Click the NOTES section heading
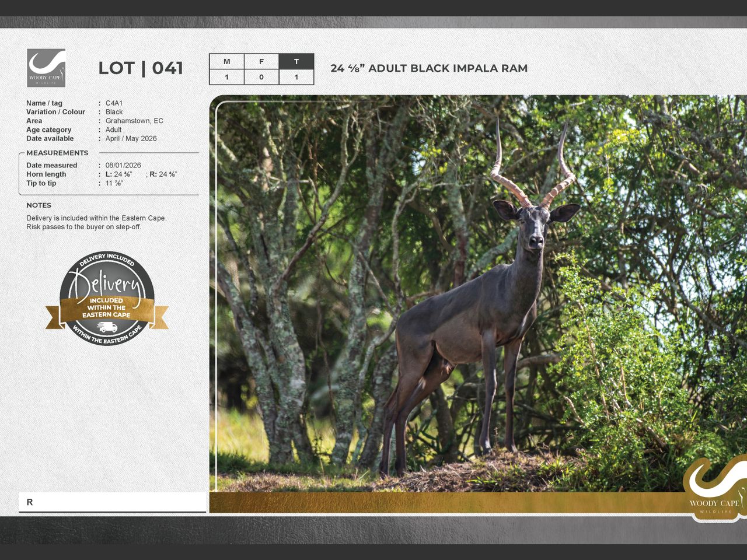Image resolution: width=747 pixels, height=560 pixels. click(39, 205)
